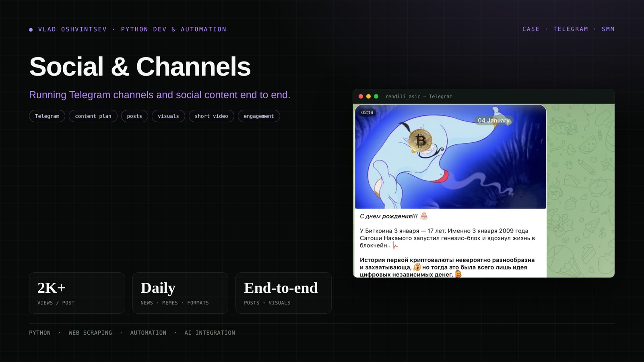The image size is (644, 362).
Task: Click the subtitle about running Telegram channels
Action: (159, 95)
